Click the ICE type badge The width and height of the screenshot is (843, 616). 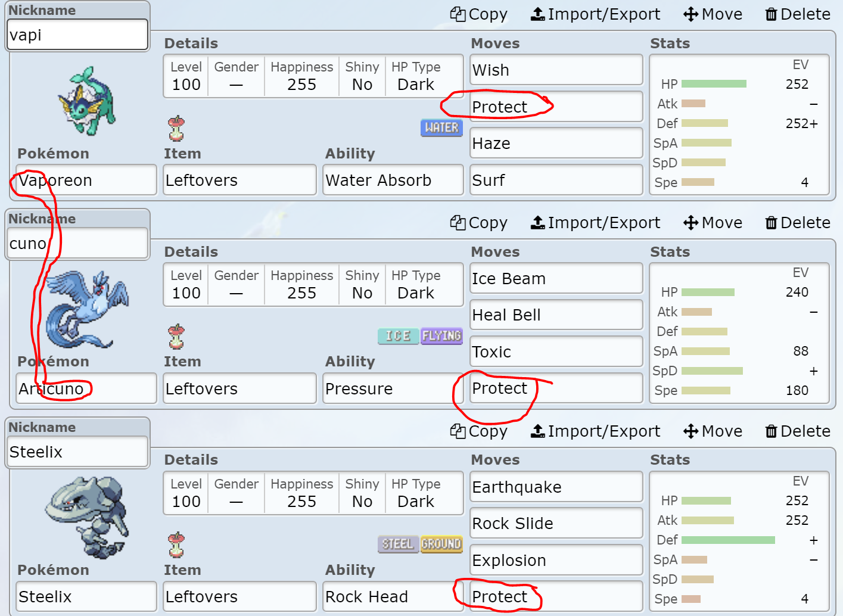tap(399, 336)
